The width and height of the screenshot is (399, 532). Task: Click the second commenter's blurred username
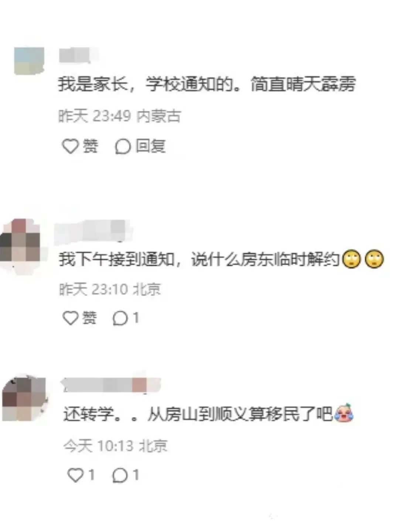(x=93, y=231)
